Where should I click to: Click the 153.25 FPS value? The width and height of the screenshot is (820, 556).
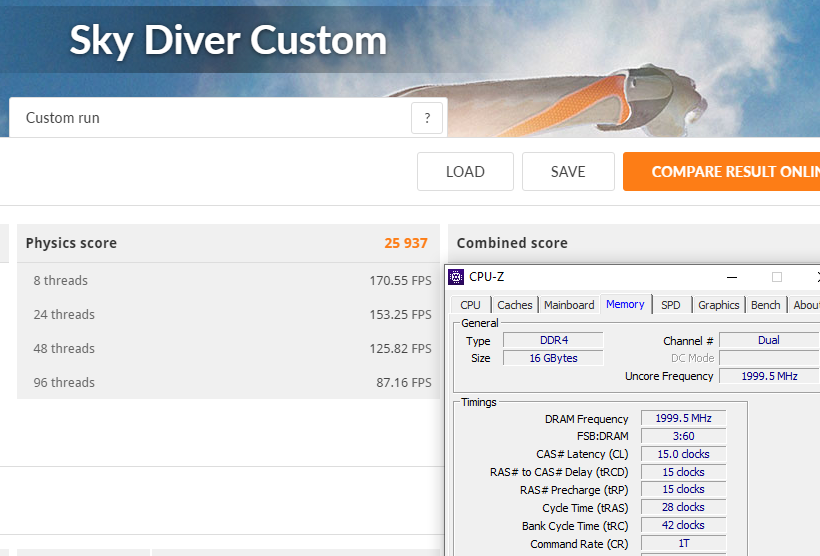[401, 315]
